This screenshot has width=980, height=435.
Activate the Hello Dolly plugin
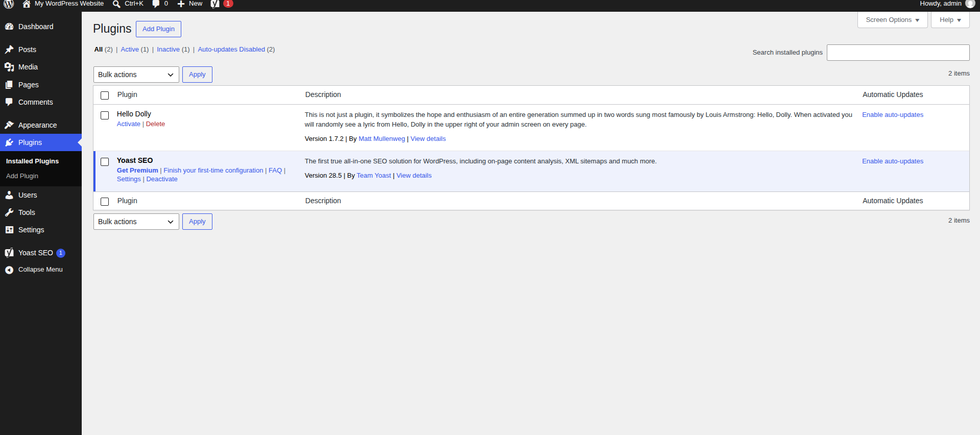pyautogui.click(x=128, y=124)
